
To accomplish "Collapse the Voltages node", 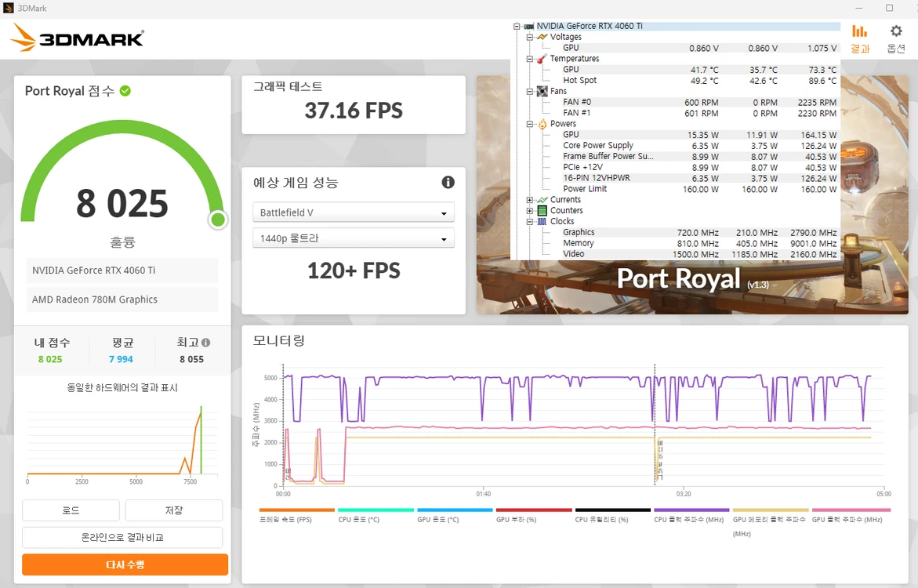I will 529,37.
